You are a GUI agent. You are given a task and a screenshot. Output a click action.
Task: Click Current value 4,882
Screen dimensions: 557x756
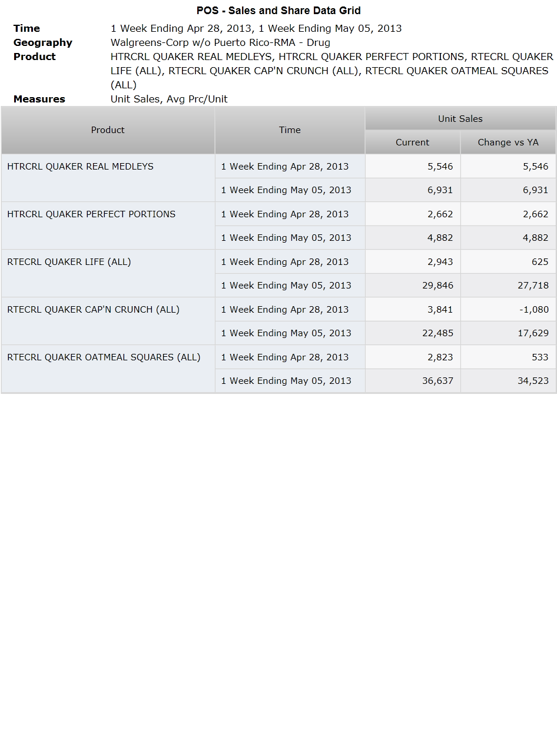pyautogui.click(x=413, y=238)
